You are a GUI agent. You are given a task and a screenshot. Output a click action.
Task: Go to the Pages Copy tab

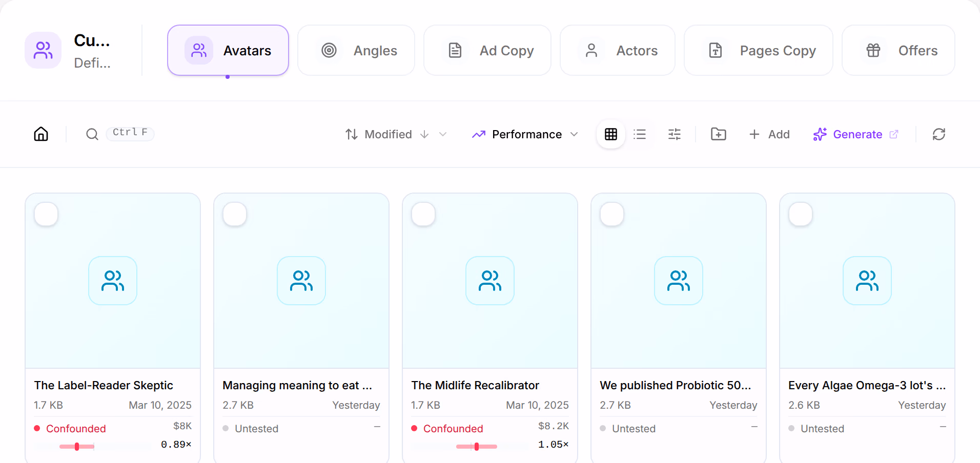(x=759, y=50)
